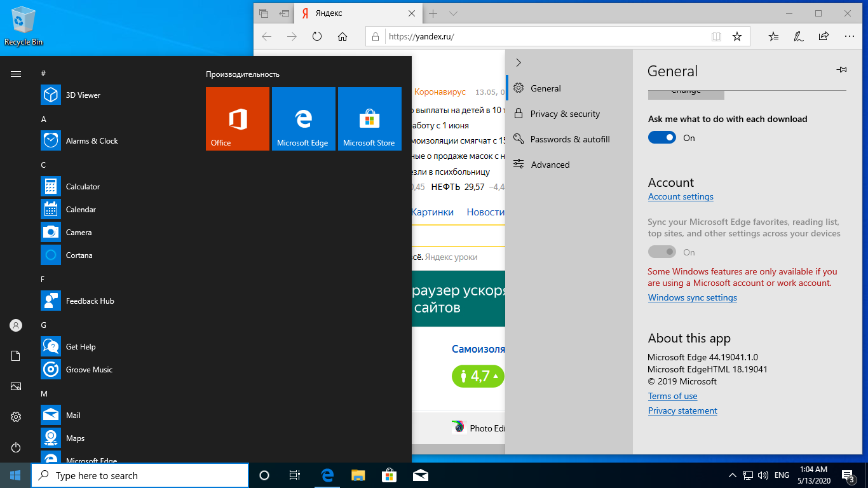Image resolution: width=868 pixels, height=488 pixels.
Task: Open user account icon in Start rail
Action: pos(16,325)
